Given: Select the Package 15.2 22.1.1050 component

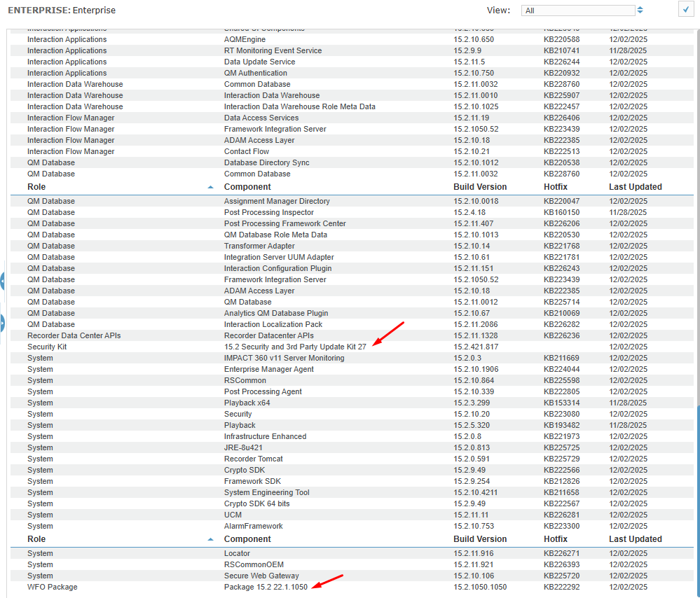Looking at the screenshot, I should [x=266, y=587].
